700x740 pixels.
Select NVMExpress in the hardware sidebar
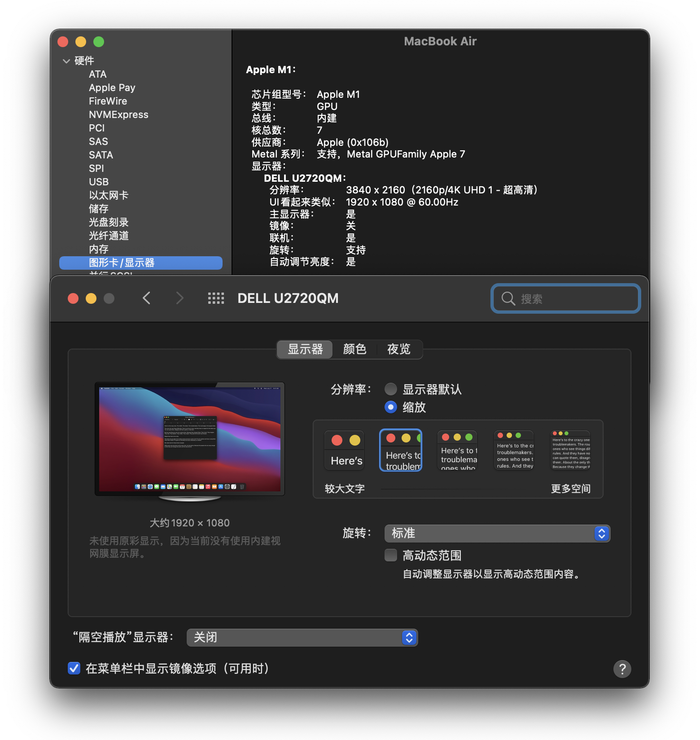pos(118,115)
